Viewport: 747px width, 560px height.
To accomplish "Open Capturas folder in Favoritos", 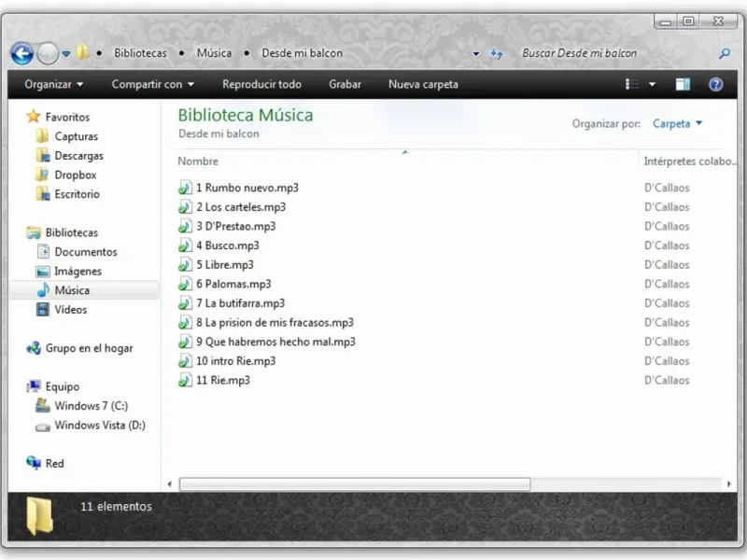I will pos(77,136).
